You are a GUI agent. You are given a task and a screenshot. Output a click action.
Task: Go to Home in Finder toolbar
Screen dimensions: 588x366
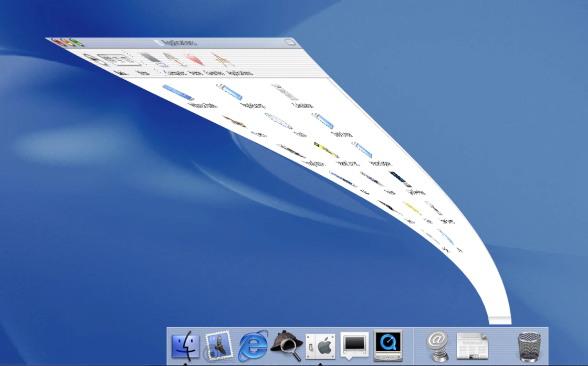coord(174,59)
